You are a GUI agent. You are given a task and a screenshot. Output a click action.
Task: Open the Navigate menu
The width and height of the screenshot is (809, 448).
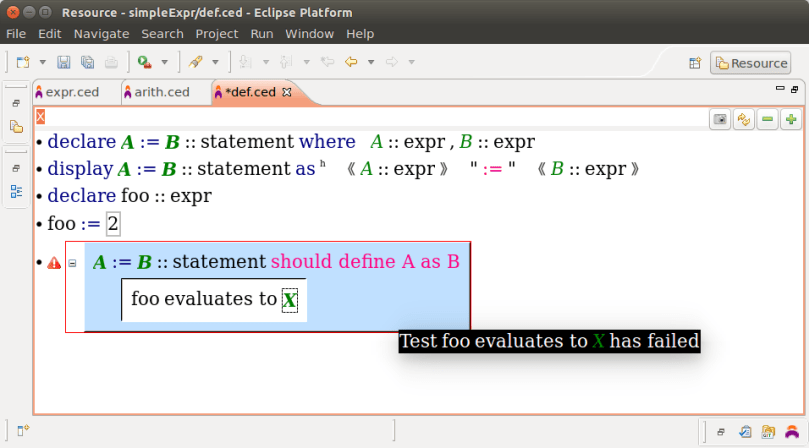(x=101, y=33)
